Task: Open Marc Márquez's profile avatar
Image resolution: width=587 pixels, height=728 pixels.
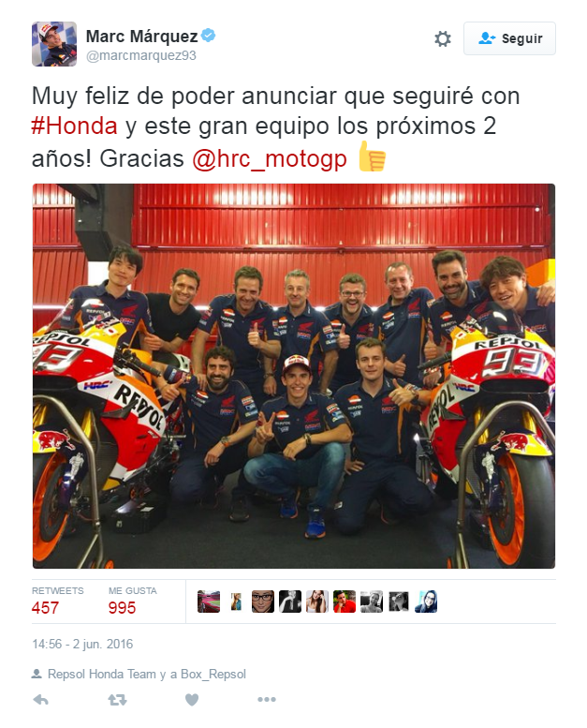Action: coord(54,44)
